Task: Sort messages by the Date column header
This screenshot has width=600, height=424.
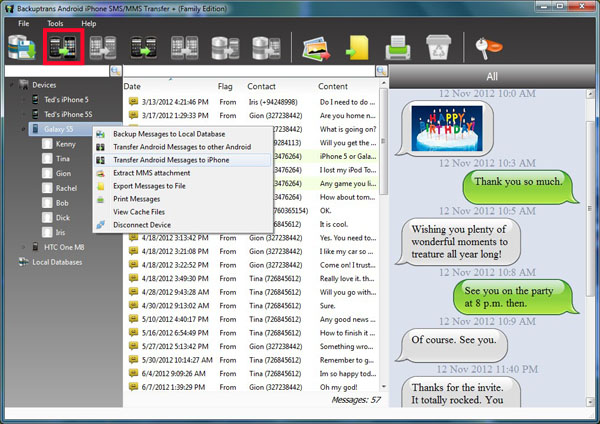Action: 132,86
